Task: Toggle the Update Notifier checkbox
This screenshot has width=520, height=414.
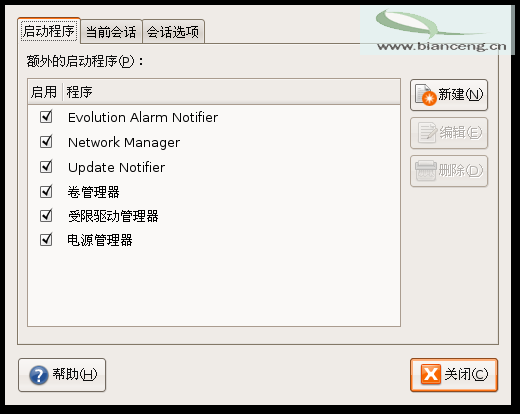Action: click(x=46, y=167)
